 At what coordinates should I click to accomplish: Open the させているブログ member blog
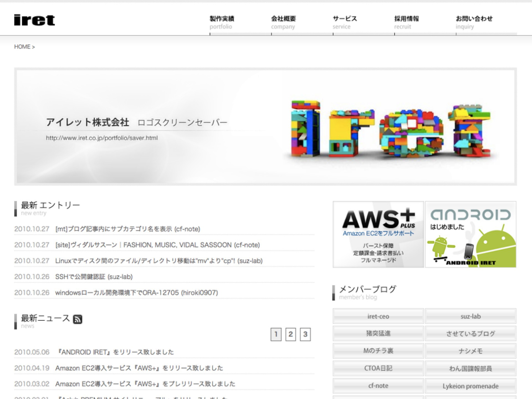(470, 333)
